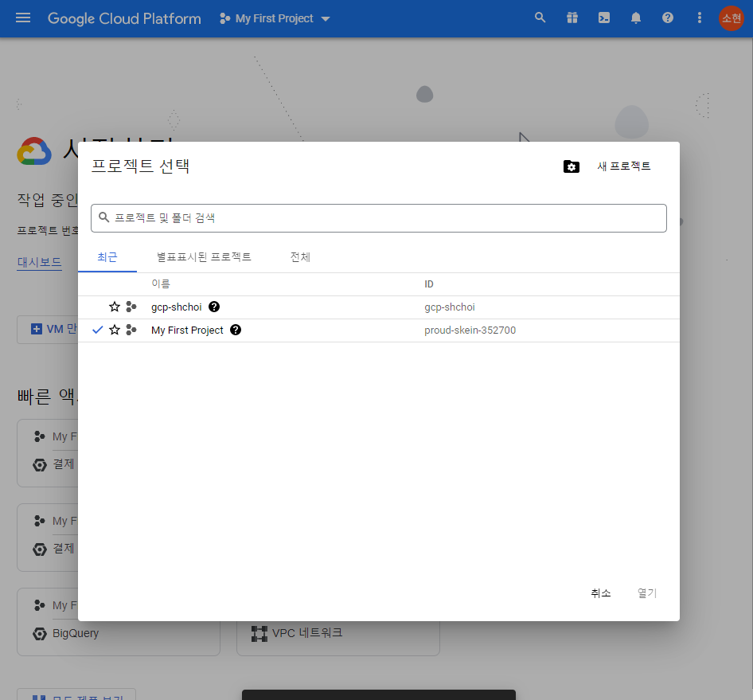Click project icon in My First Project row
The height and width of the screenshot is (700, 753).
131,330
